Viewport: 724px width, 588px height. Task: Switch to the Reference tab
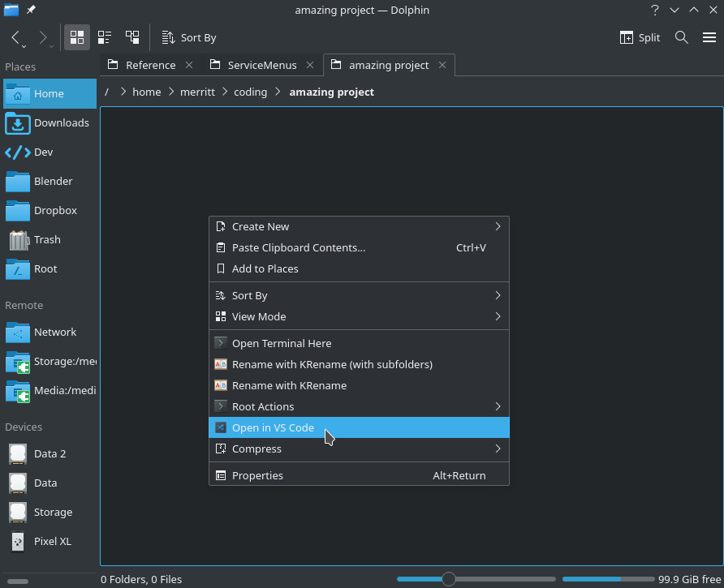(150, 65)
